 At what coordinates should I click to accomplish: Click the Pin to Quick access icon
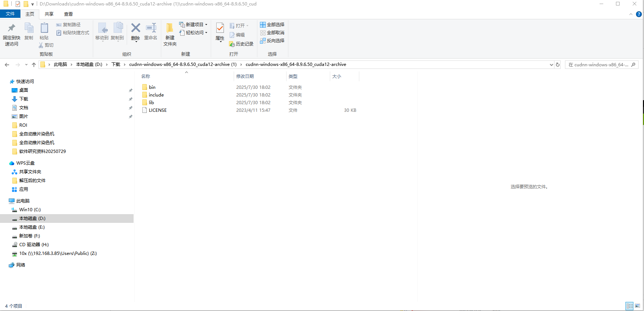pyautogui.click(x=12, y=28)
